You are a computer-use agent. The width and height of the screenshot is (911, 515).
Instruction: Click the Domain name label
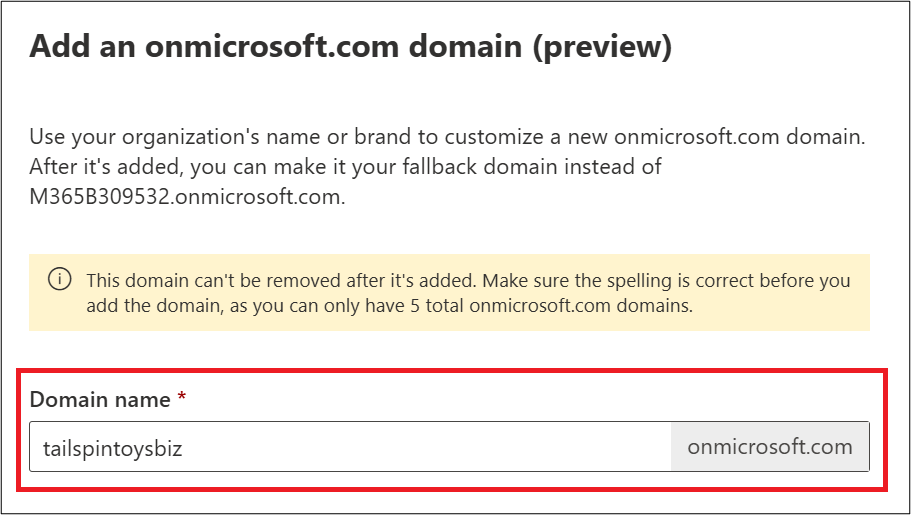coord(99,400)
